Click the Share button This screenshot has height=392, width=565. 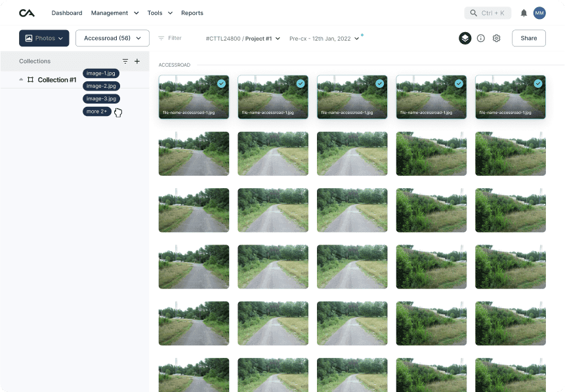tap(528, 39)
